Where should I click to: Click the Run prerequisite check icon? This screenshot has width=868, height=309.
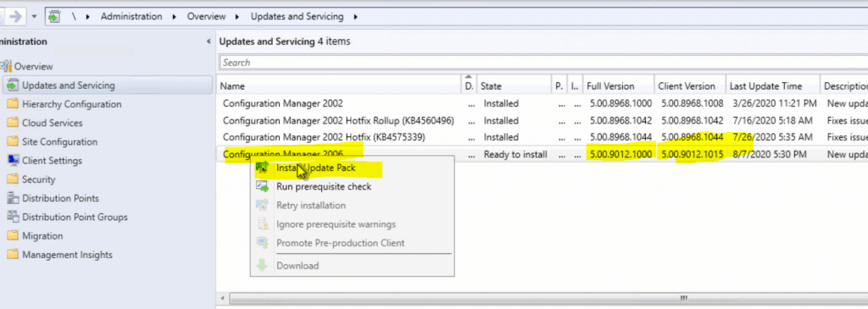click(x=262, y=187)
